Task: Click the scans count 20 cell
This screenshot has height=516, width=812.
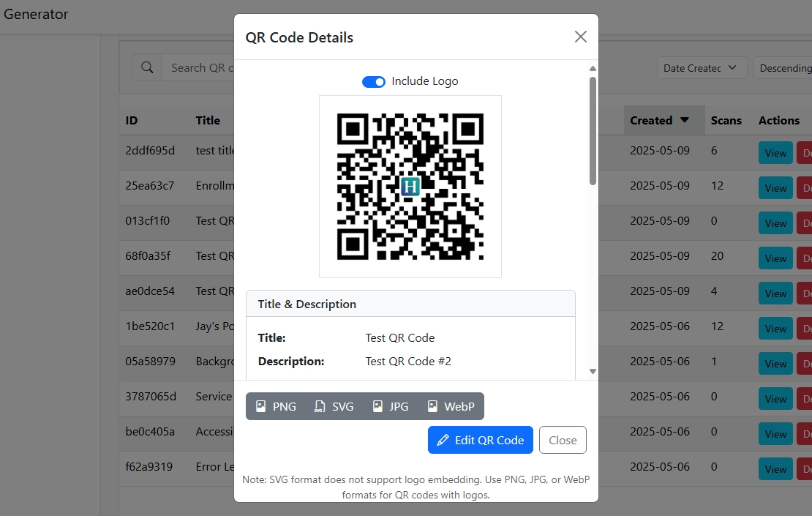Action: (717, 256)
